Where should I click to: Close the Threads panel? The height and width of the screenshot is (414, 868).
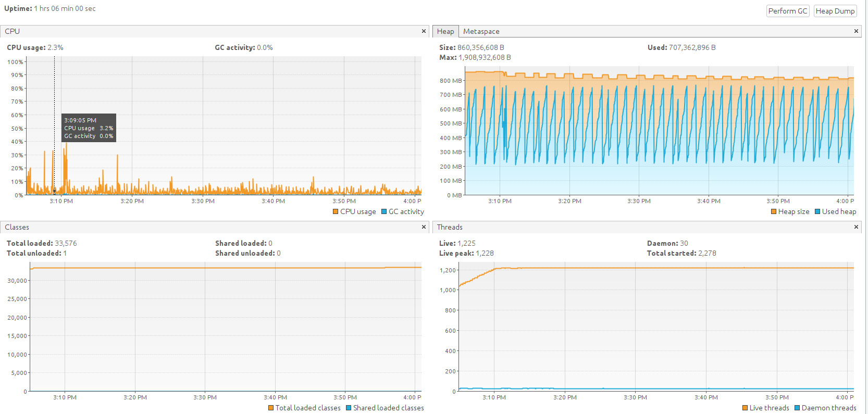pos(856,227)
